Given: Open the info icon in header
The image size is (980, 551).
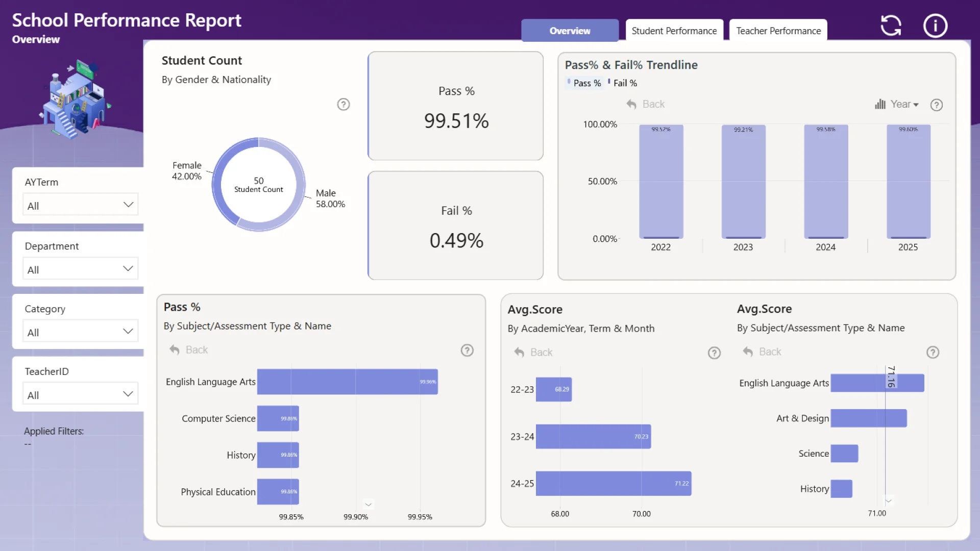Looking at the screenshot, I should 935,26.
